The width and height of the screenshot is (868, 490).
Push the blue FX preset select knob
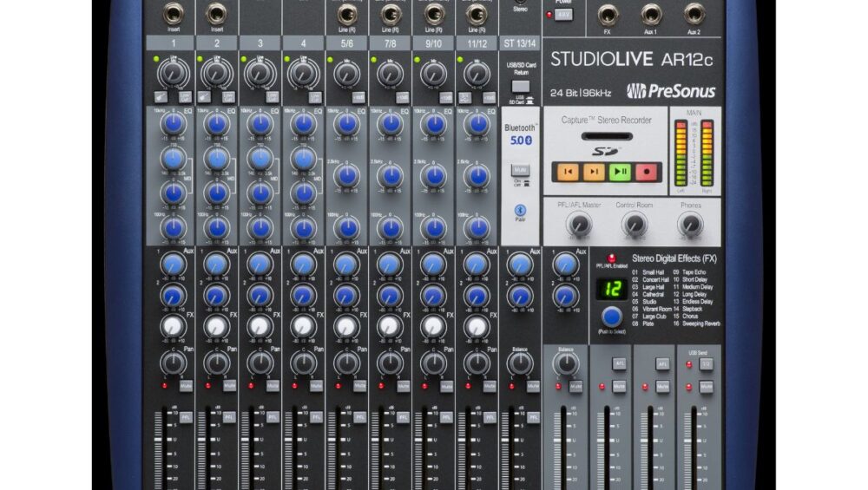click(611, 317)
